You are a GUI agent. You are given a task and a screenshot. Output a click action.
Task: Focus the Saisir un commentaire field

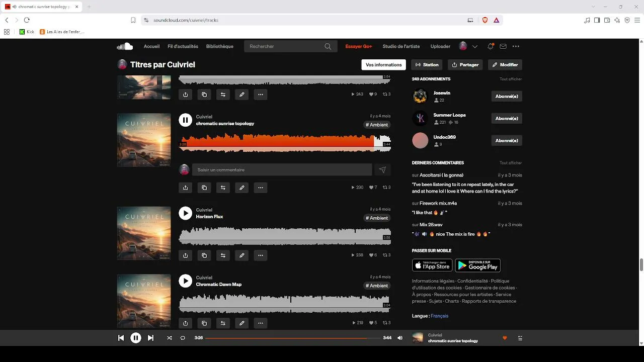coord(282,170)
